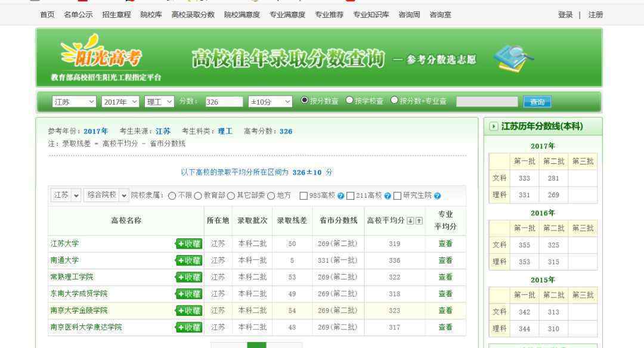Open 南京大学金陵学院 school link
Screen dimensions: 644x348
79,310
